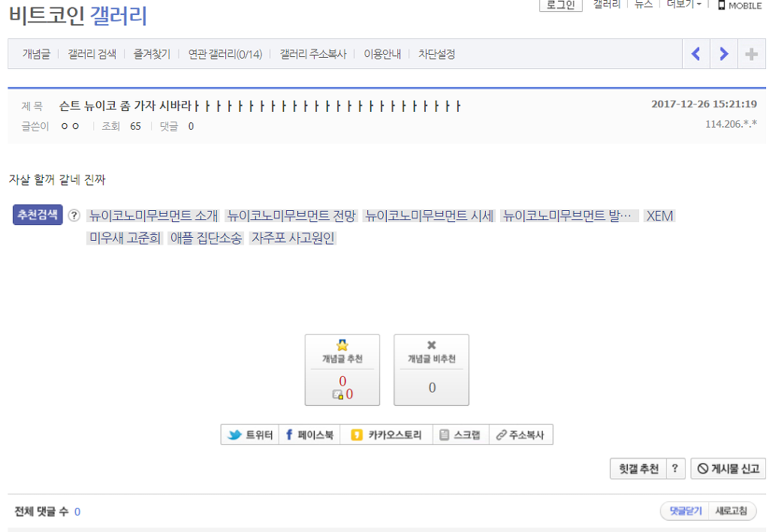Collapse comments with 댓글닫기
Screen dimensions: 769x532
tap(685, 511)
